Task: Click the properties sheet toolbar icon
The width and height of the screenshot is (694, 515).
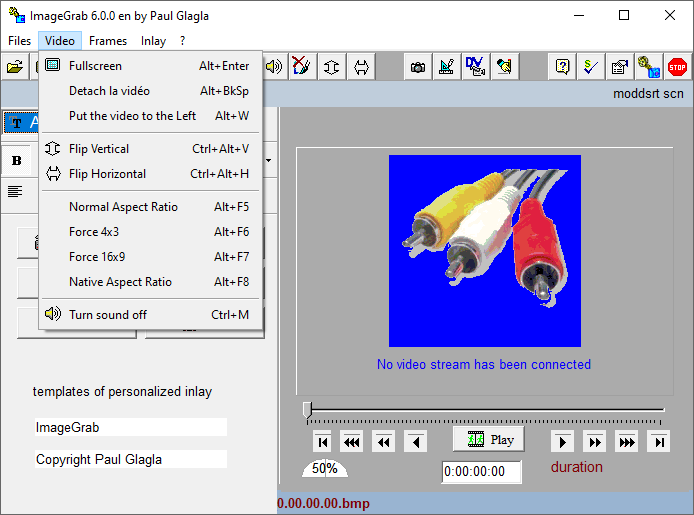Action: 620,67
